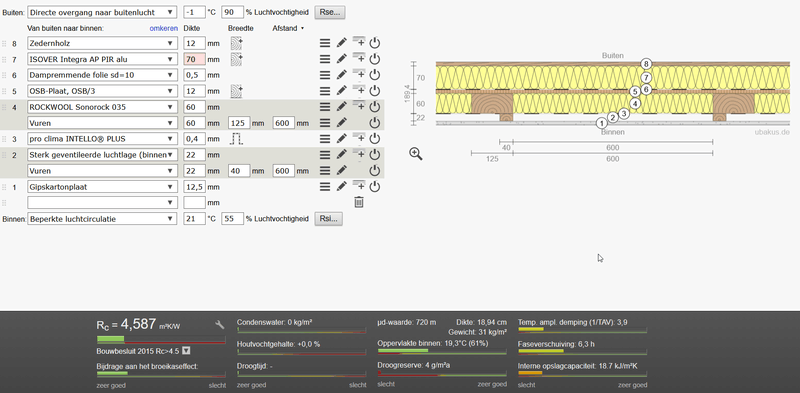The image size is (800, 393).
Task: Open Gipskartonplaat material dropdown
Action: point(102,187)
